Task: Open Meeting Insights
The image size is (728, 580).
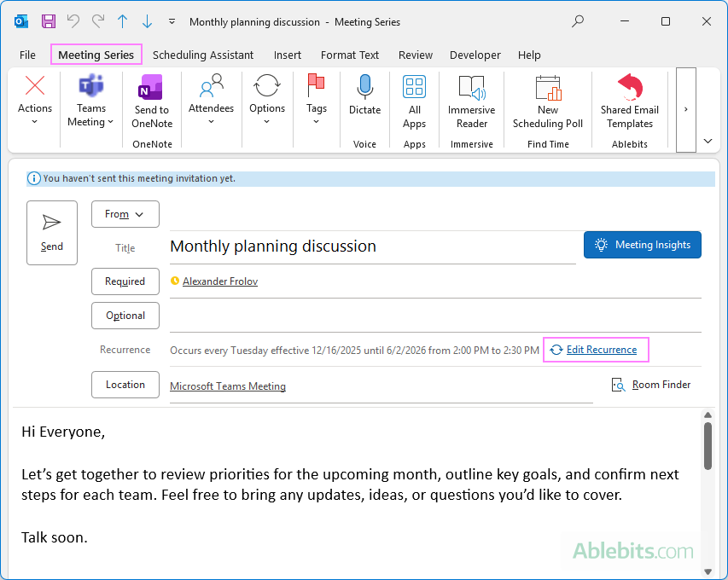Action: pyautogui.click(x=642, y=245)
